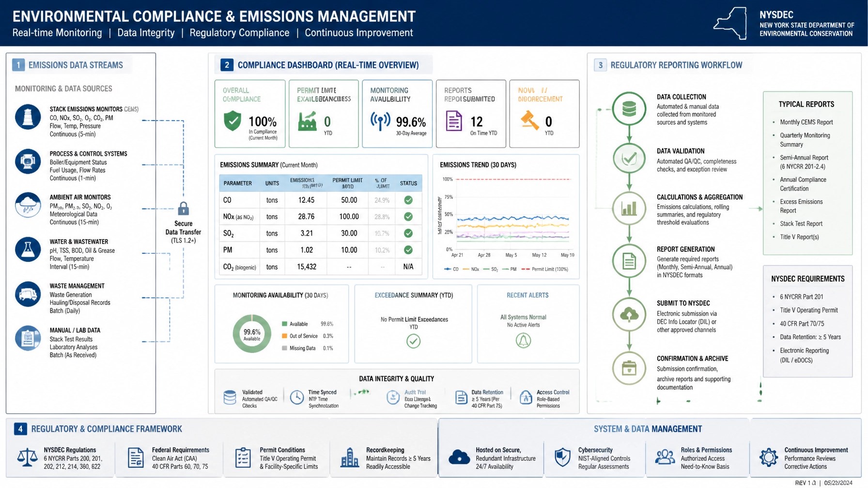Image resolution: width=868 pixels, height=488 pixels.
Task: Open the Continuous Improvement gear icon
Action: click(x=768, y=457)
